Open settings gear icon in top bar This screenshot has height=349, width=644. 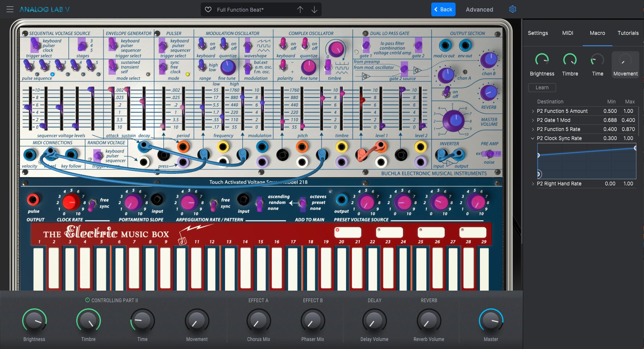[513, 9]
